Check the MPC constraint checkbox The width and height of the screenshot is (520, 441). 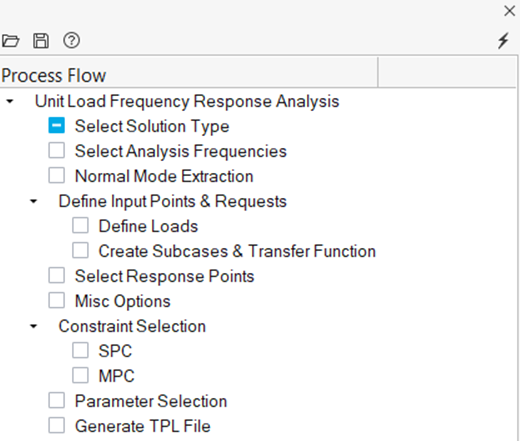click(x=80, y=375)
